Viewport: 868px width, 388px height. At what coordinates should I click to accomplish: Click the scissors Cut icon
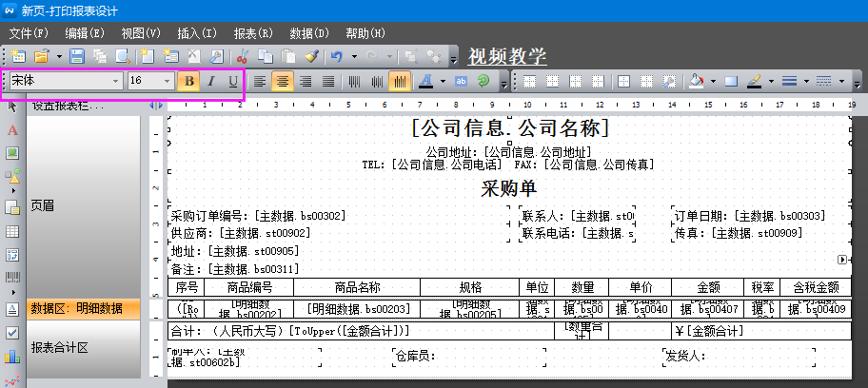click(242, 57)
